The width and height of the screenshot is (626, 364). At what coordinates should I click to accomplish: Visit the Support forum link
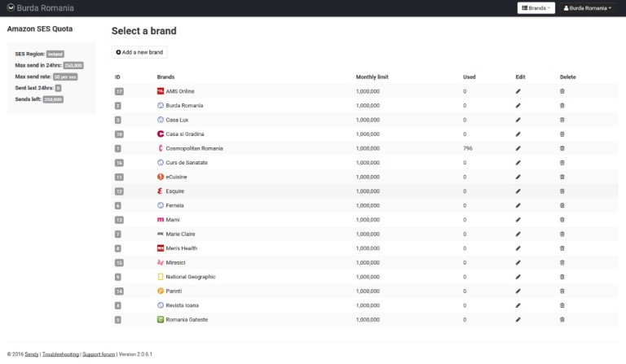pos(99,354)
